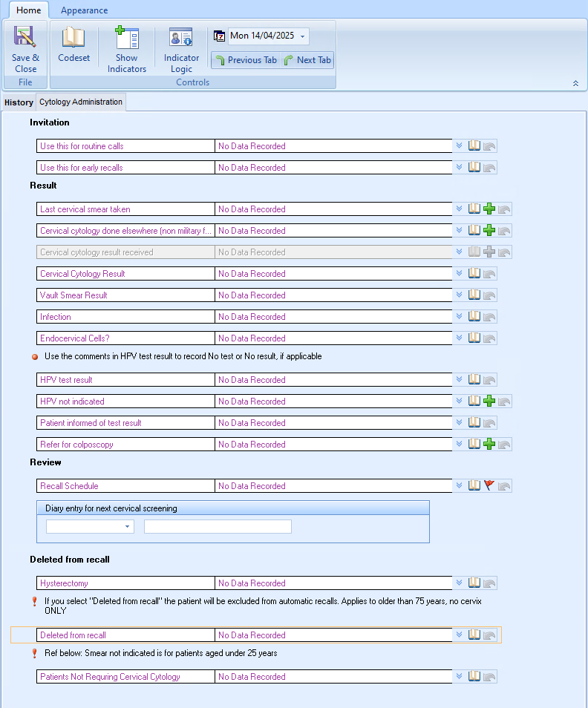Image resolution: width=588 pixels, height=708 pixels.
Task: Expand chevron for Deleted from recall
Action: click(460, 635)
